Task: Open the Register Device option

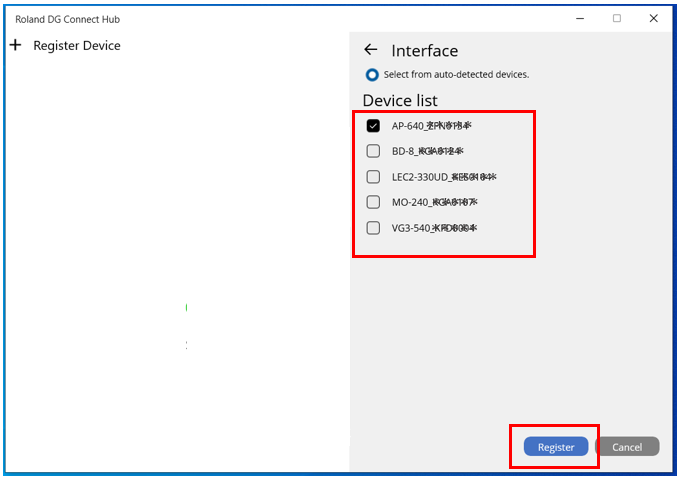Action: point(77,46)
